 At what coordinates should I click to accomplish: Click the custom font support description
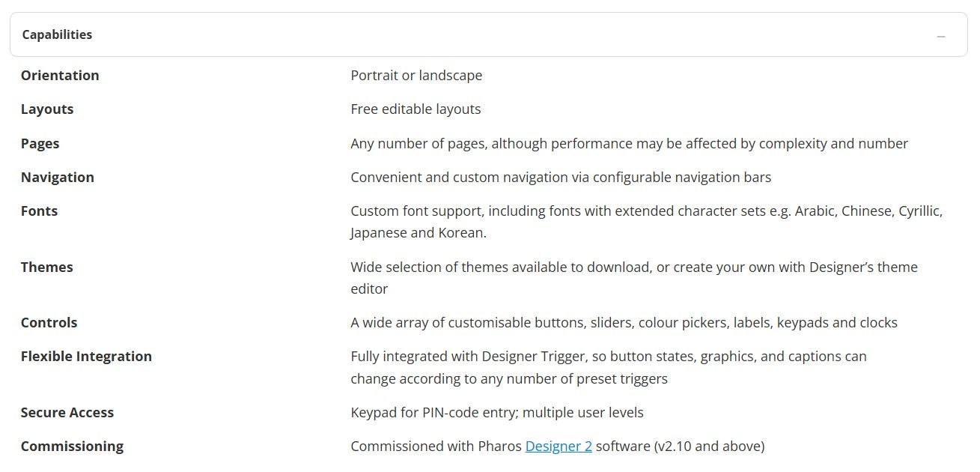click(x=647, y=222)
